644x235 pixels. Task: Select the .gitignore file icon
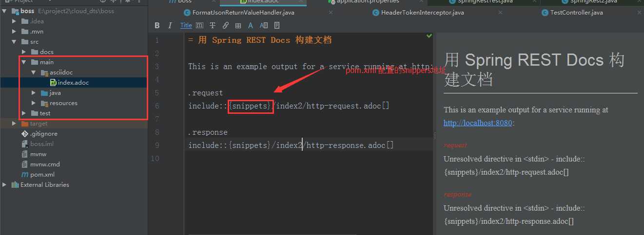pos(25,134)
